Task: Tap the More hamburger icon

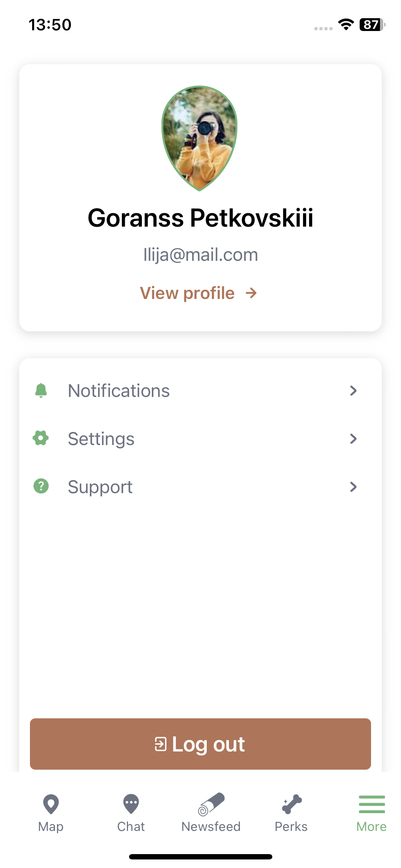Action: click(371, 804)
